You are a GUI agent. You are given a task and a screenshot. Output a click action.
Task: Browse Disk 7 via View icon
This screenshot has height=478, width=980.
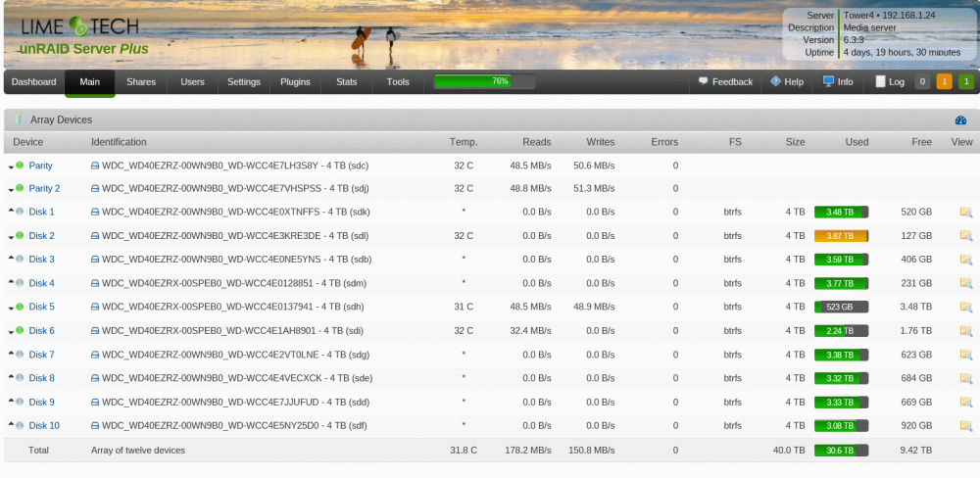click(965, 355)
